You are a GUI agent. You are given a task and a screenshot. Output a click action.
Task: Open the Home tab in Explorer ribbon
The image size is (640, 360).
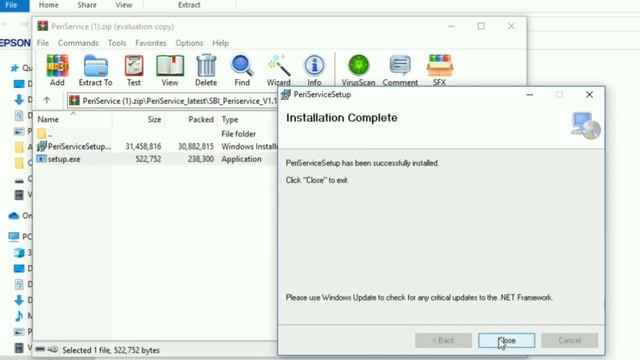pos(49,5)
